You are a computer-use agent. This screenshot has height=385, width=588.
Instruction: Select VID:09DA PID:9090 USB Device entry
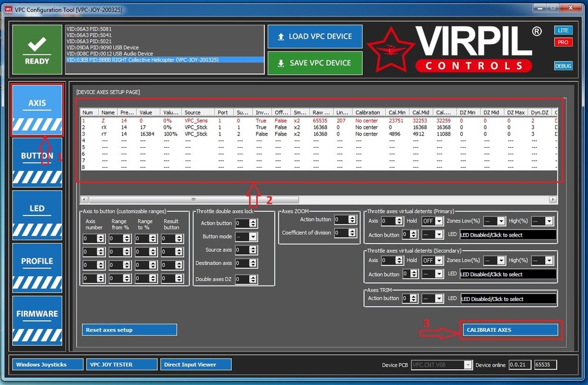click(165, 47)
